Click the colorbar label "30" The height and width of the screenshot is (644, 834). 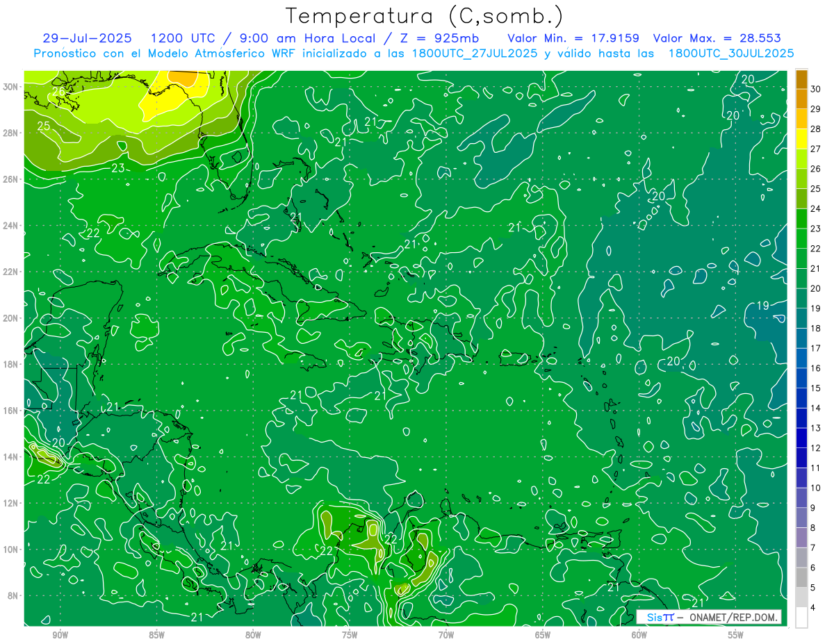coord(816,89)
